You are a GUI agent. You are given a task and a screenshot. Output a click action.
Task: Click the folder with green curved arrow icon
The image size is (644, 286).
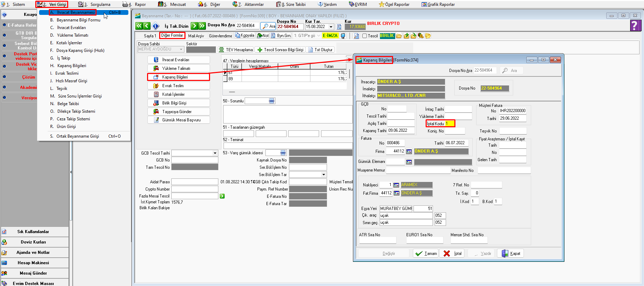tap(414, 36)
